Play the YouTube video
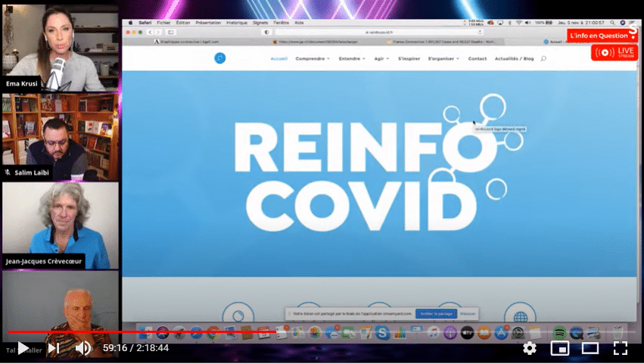Screen dimensions: 644x364 tap(23, 348)
